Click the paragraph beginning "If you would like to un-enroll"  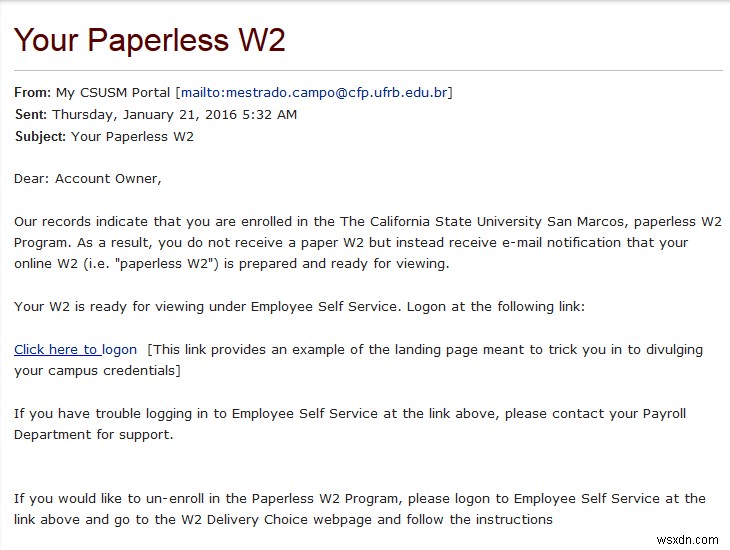(x=360, y=498)
